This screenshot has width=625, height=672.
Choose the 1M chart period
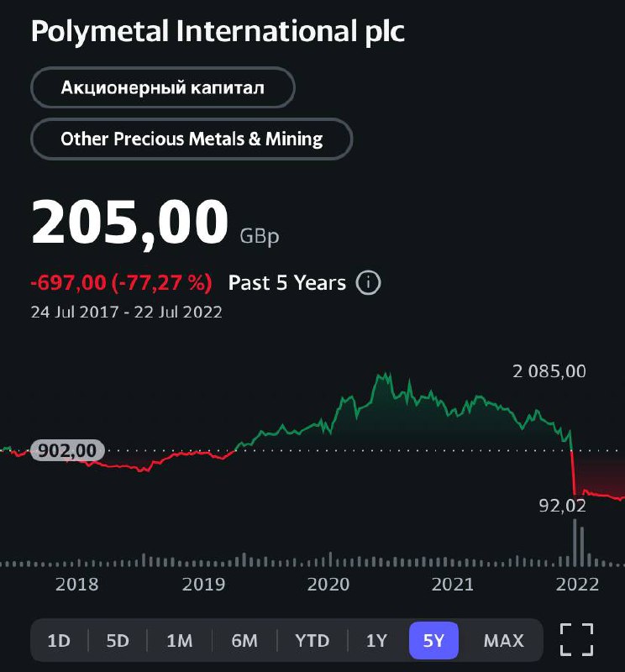click(x=179, y=641)
